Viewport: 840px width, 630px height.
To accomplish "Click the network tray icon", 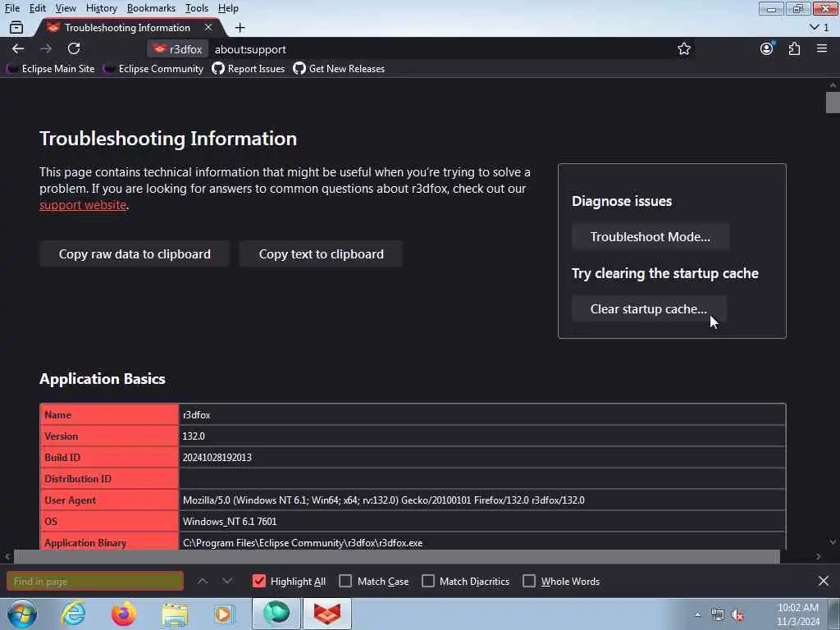I will [717, 615].
